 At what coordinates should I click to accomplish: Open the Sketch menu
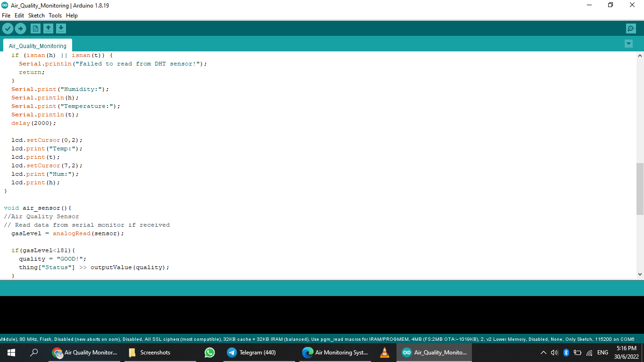click(x=36, y=16)
